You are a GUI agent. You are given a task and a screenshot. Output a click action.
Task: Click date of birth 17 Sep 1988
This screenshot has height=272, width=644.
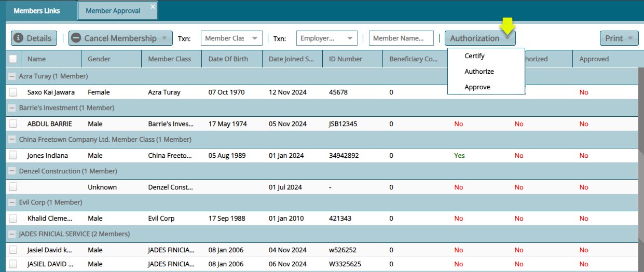tap(227, 218)
